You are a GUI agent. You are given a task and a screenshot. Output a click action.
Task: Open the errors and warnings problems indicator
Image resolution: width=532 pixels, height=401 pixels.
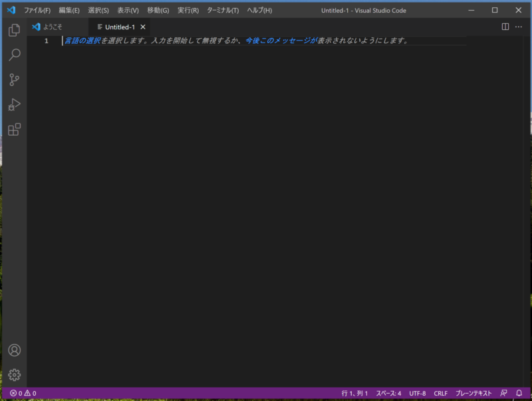coord(23,393)
